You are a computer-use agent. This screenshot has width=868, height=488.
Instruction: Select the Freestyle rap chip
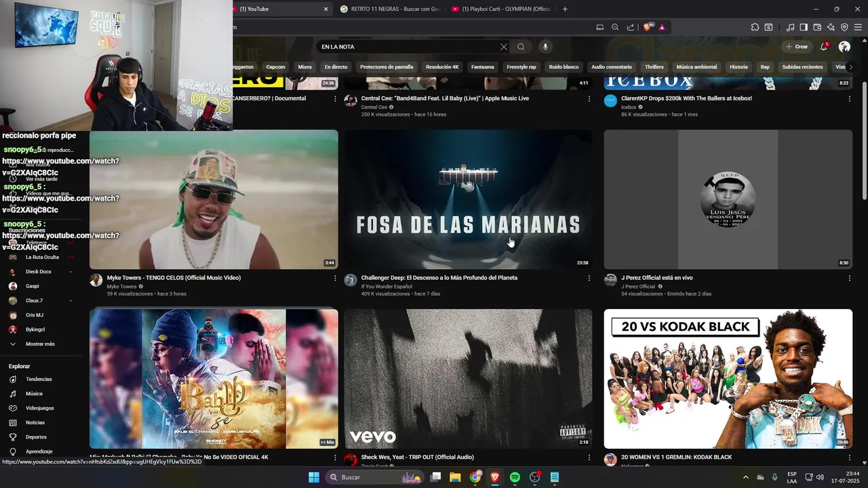point(521,67)
